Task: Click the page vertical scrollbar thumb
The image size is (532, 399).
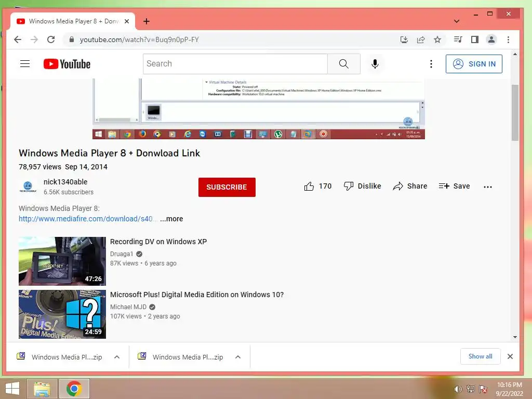Action: coord(515,113)
